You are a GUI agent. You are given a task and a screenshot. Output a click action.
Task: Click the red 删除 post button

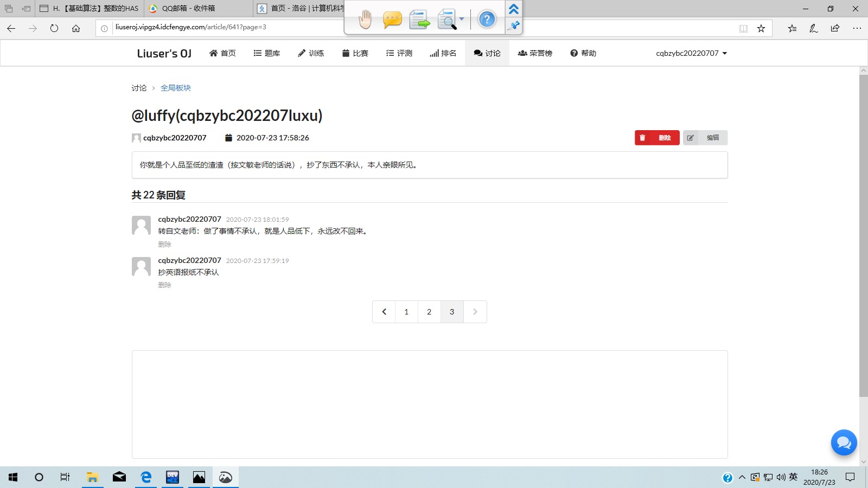point(657,138)
